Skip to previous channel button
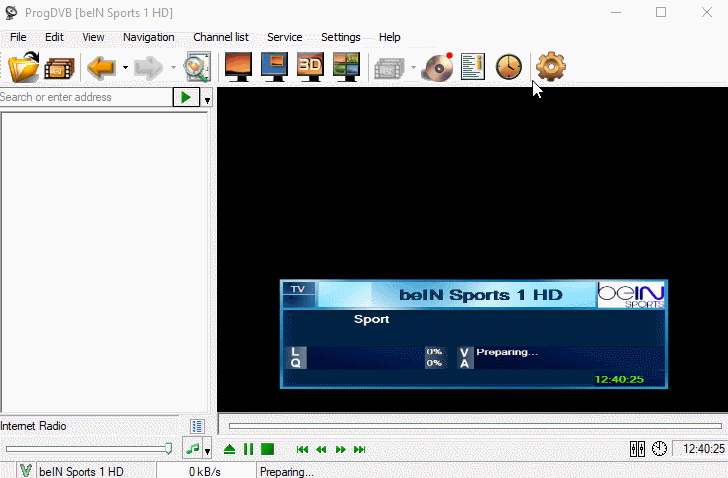728x478 pixels. pyautogui.click(x=302, y=449)
